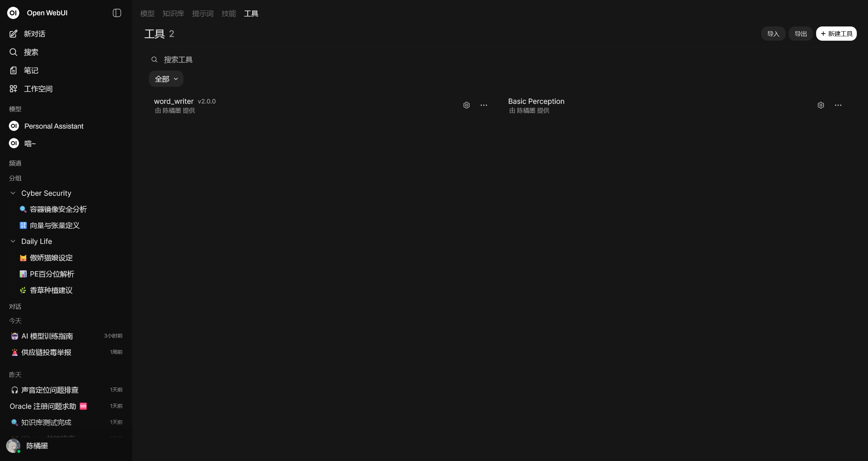Click the Open WebUI logo icon
868x461 pixels.
click(13, 13)
